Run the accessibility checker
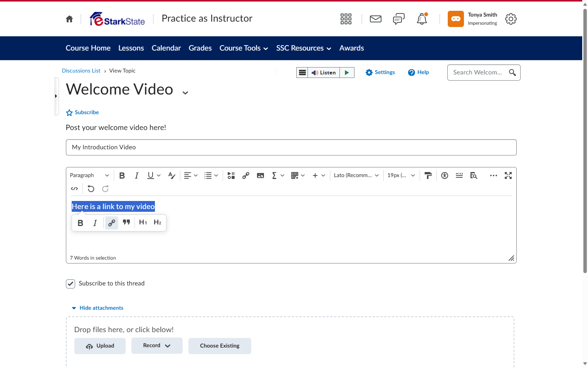This screenshot has height=368, width=588. (x=445, y=176)
